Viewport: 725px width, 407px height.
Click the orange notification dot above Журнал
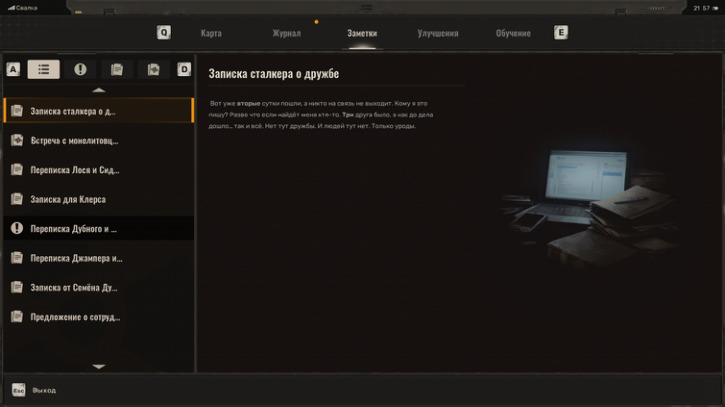316,22
